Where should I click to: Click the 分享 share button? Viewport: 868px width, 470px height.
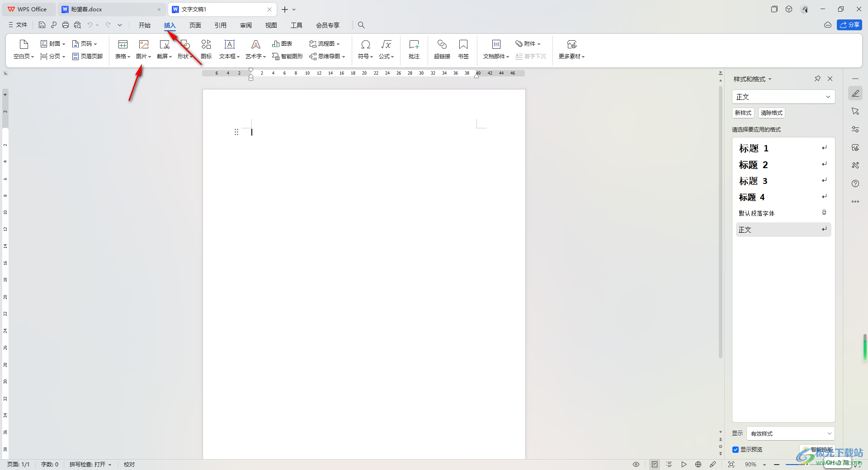tap(849, 25)
